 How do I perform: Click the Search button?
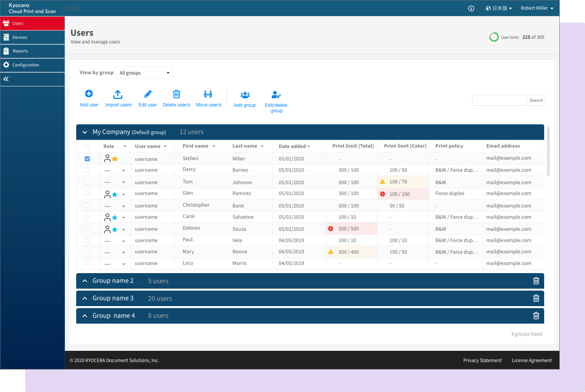[x=536, y=100]
